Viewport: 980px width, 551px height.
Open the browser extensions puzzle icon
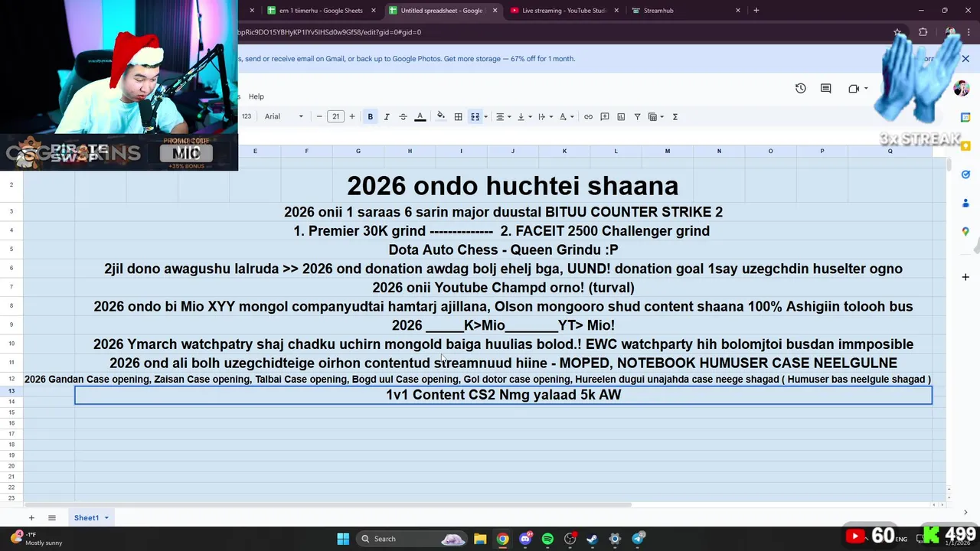pyautogui.click(x=923, y=32)
